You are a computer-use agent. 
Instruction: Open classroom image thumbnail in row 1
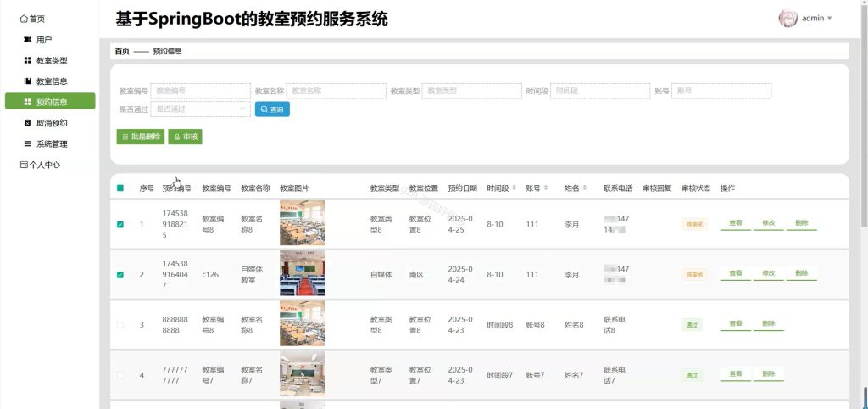tap(303, 223)
